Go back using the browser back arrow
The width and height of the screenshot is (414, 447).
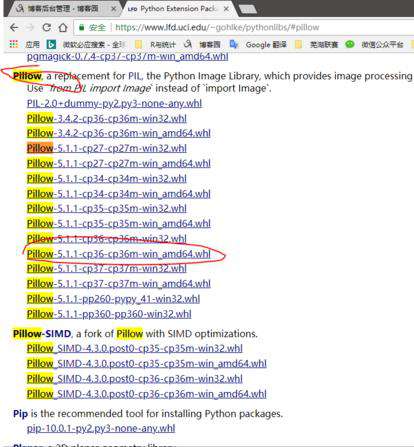[x=14, y=28]
